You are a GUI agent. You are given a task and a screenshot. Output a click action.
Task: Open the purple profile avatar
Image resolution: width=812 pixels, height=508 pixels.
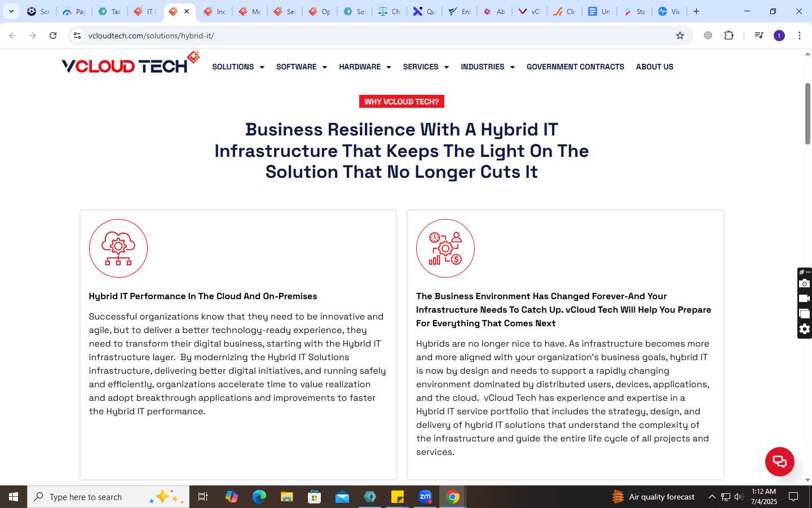(779, 36)
